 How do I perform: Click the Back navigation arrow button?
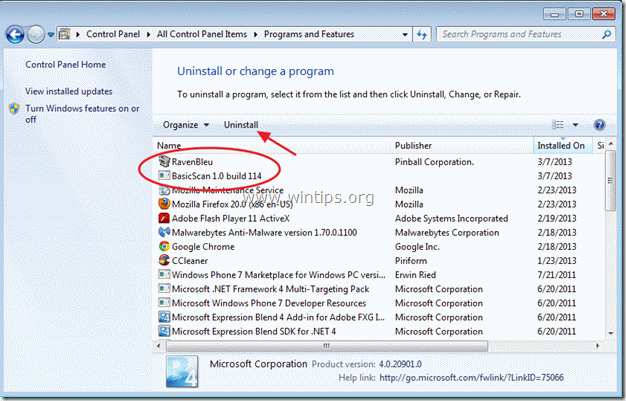tap(15, 35)
